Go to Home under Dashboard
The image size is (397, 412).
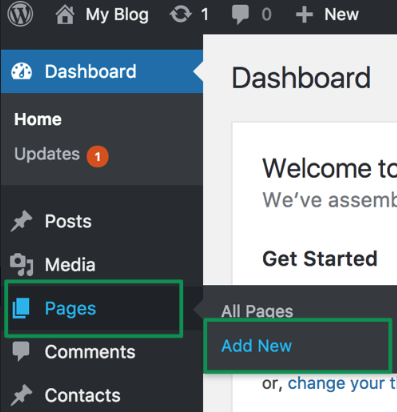[x=38, y=119]
